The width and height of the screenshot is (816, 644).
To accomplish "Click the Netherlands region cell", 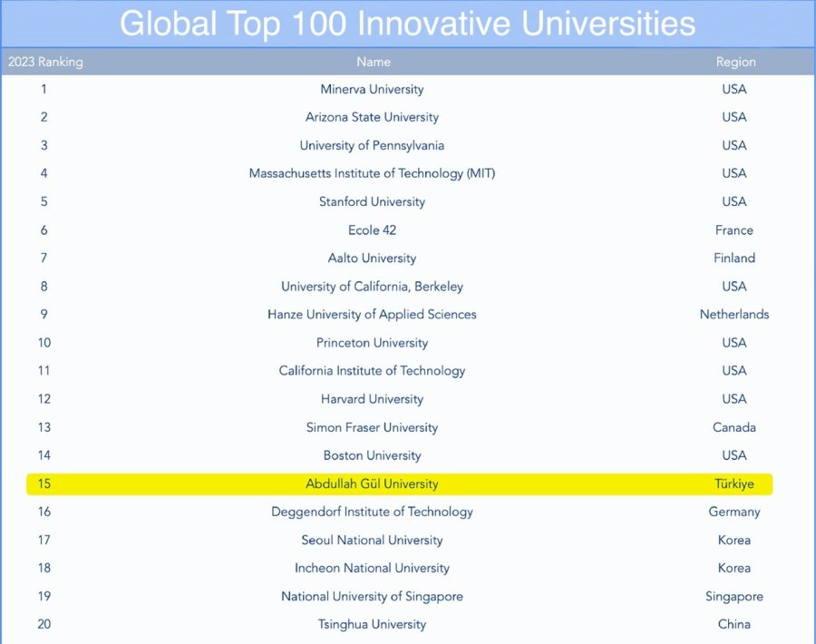I will point(734,315).
